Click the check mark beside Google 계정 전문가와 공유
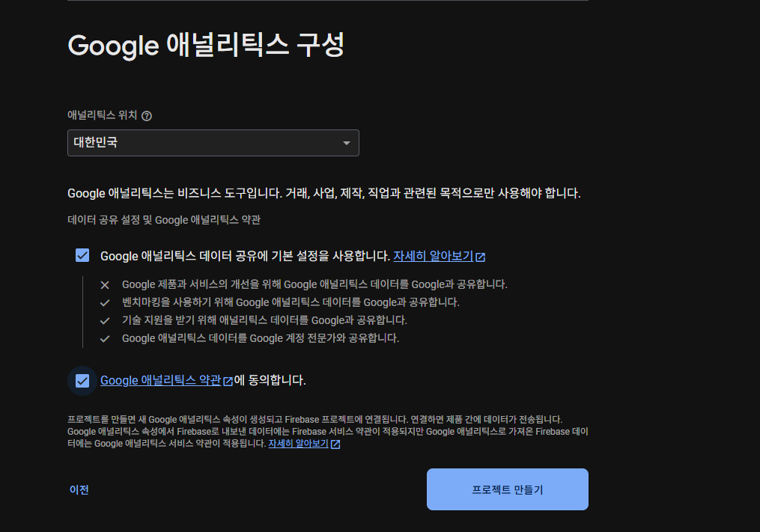This screenshot has width=760, height=532. pos(105,339)
